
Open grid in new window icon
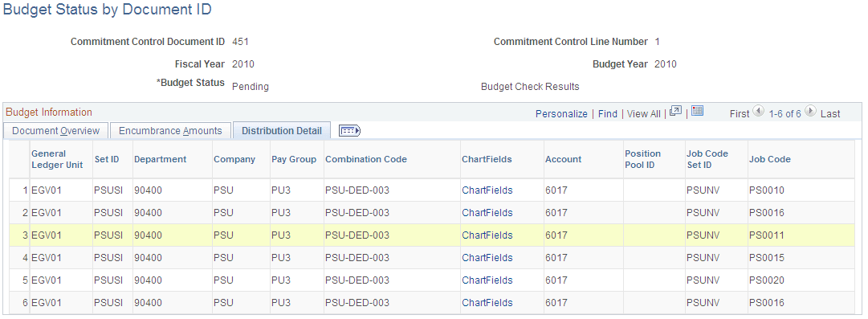point(675,111)
